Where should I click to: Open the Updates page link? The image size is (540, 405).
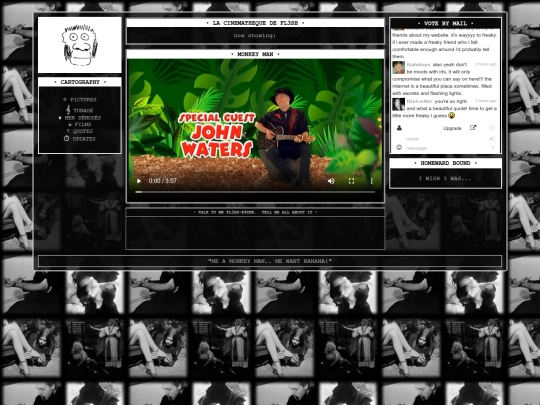click(84, 139)
